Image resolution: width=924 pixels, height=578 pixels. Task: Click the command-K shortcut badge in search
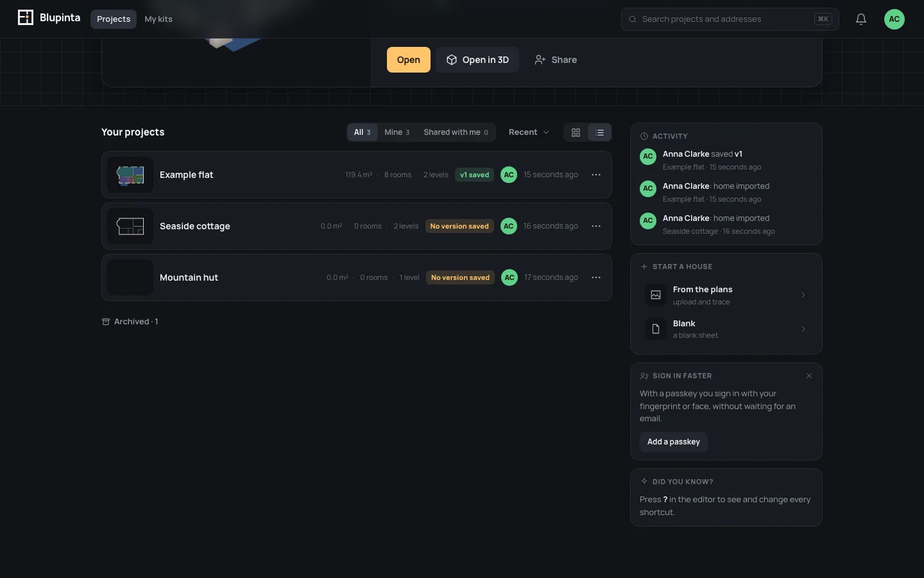click(x=823, y=19)
